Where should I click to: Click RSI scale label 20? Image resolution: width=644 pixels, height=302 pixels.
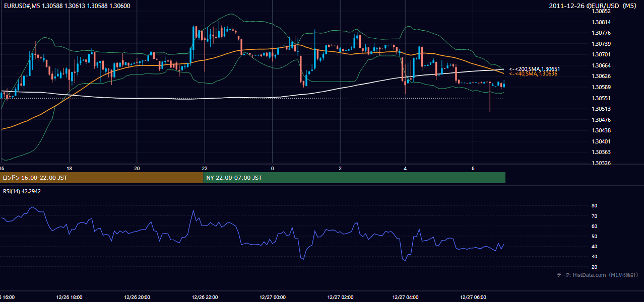click(x=595, y=267)
